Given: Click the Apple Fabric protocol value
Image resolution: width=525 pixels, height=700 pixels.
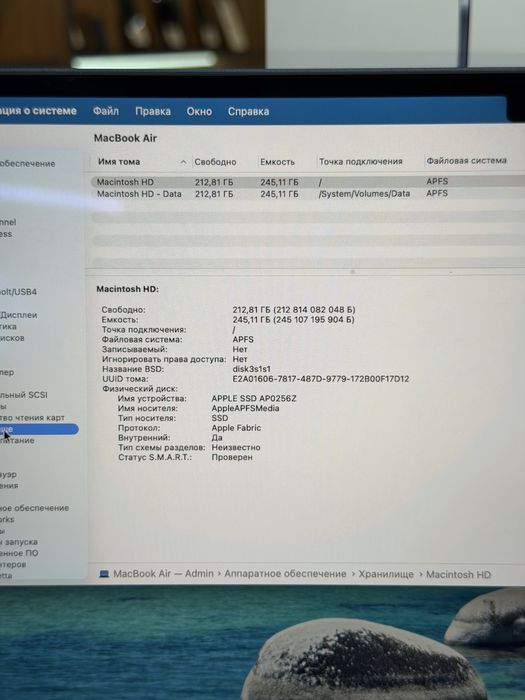Looking at the screenshot, I should [x=236, y=428].
